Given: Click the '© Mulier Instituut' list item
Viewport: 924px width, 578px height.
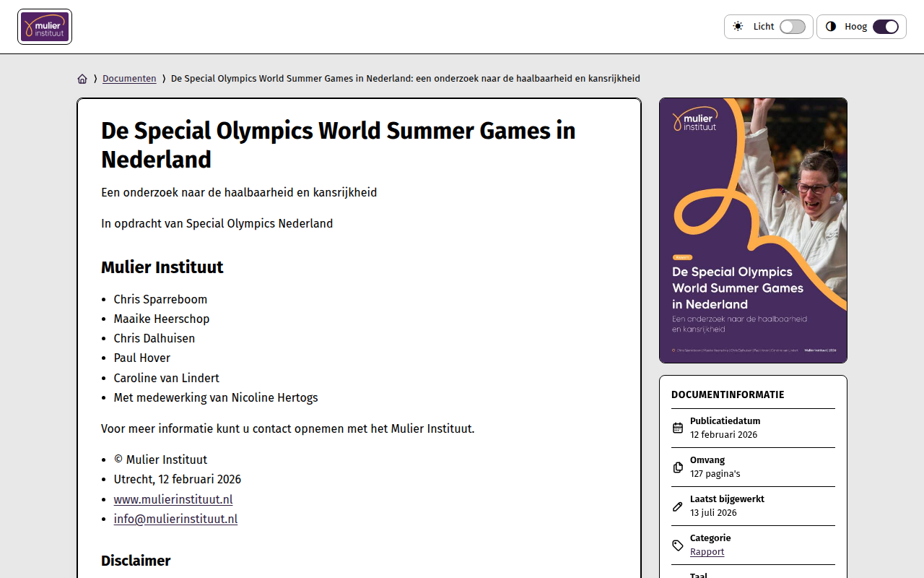Looking at the screenshot, I should coord(160,460).
